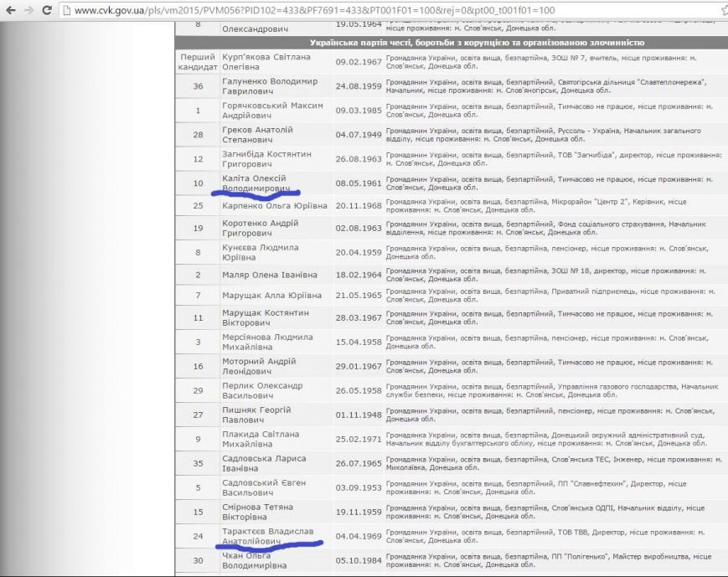Select the name "Перлик Олександр Васильович"
Image resolution: width=728 pixels, height=577 pixels.
262,390
